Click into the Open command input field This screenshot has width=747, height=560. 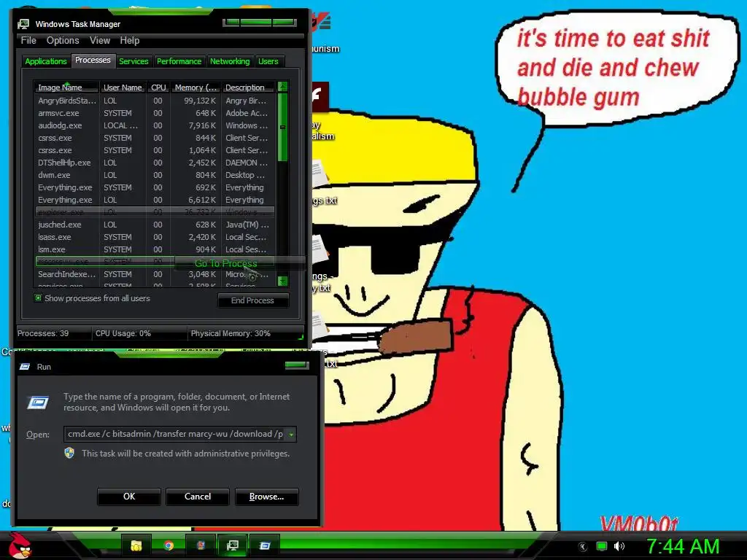pos(174,435)
